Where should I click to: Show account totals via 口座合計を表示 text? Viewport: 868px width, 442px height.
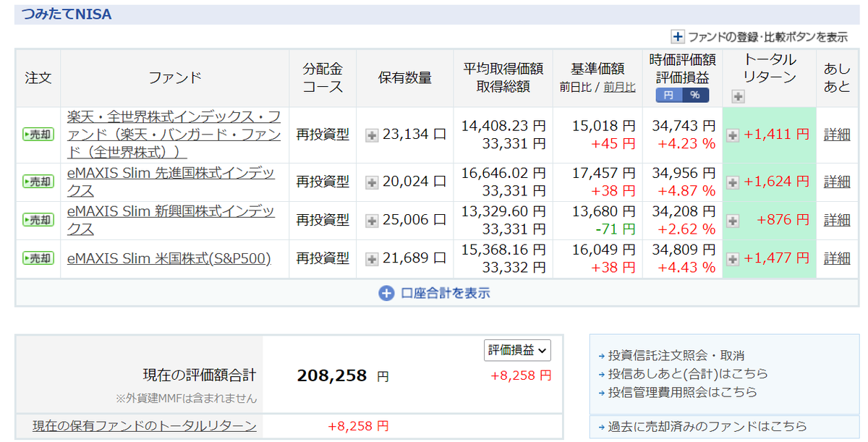point(445,293)
